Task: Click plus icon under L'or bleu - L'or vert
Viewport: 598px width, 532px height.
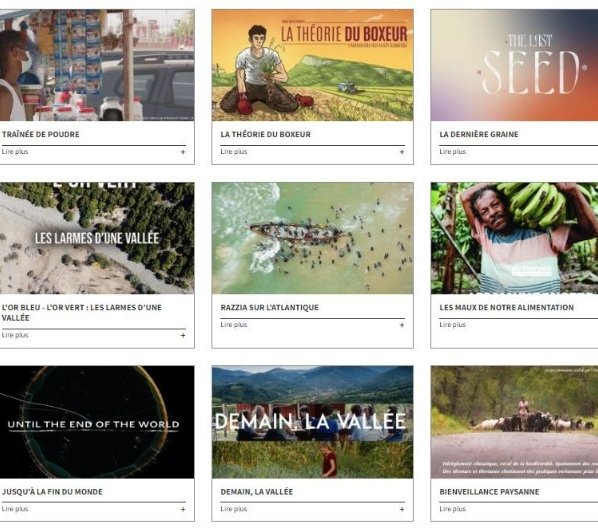Action: pyautogui.click(x=183, y=335)
